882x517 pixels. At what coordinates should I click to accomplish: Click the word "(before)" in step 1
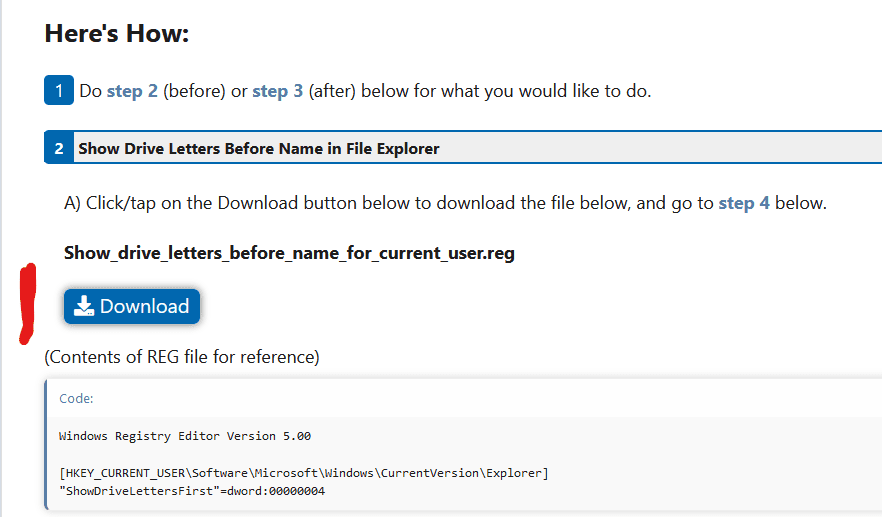pos(194,91)
